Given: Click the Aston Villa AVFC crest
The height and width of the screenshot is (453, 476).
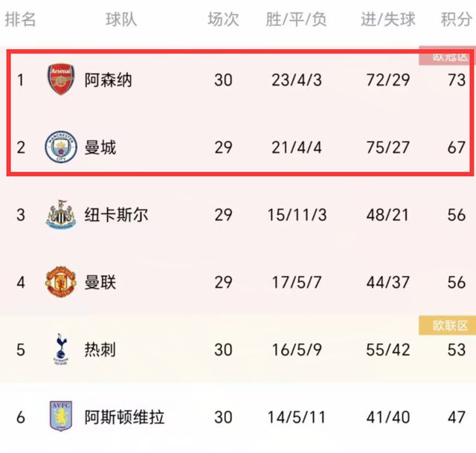Looking at the screenshot, I should (x=61, y=417).
